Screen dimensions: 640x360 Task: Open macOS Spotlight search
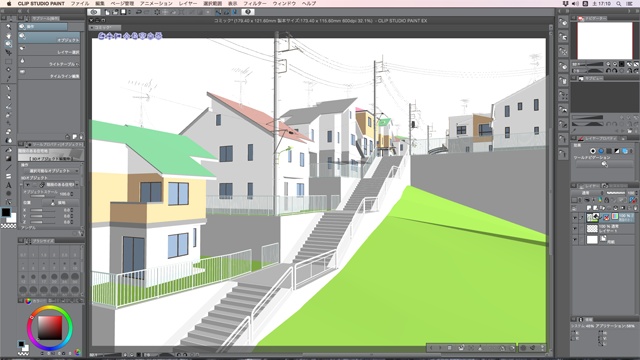pos(619,3)
